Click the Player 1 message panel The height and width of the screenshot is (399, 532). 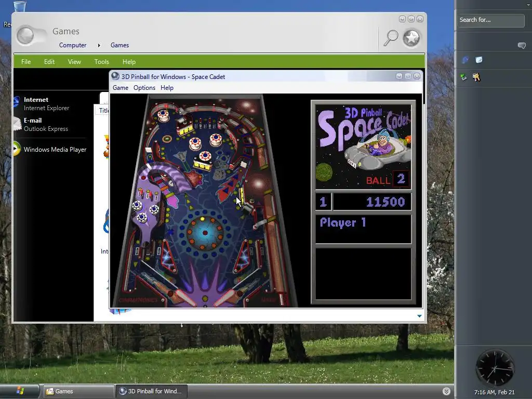363,229
